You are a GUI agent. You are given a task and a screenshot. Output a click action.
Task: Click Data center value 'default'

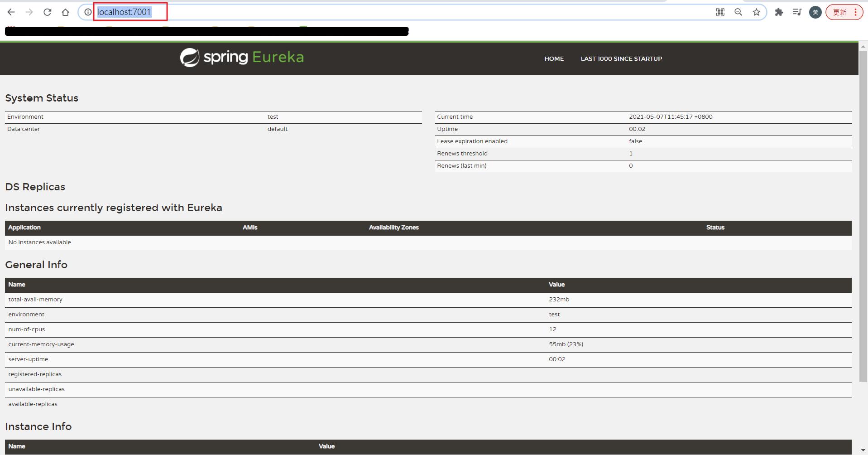277,129
